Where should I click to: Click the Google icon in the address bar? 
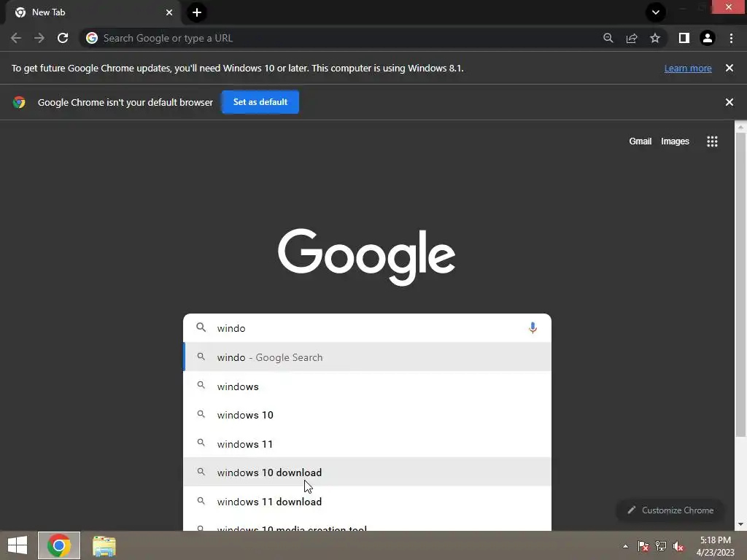pos(92,38)
